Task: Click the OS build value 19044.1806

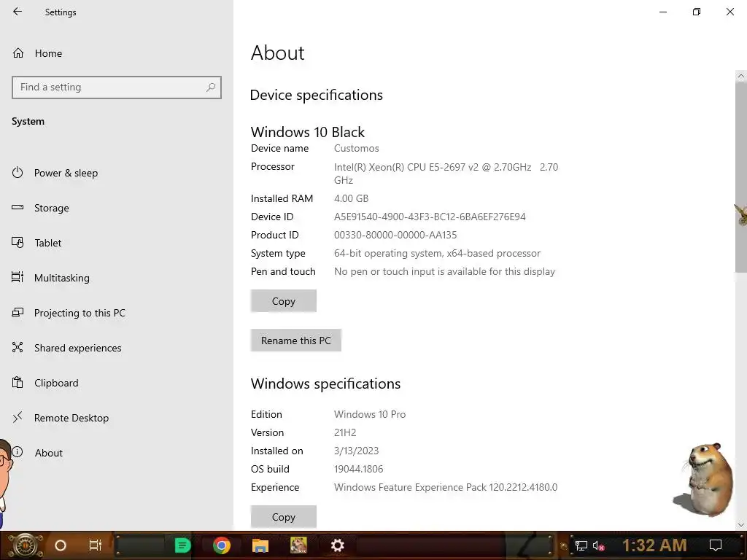Action: click(358, 469)
